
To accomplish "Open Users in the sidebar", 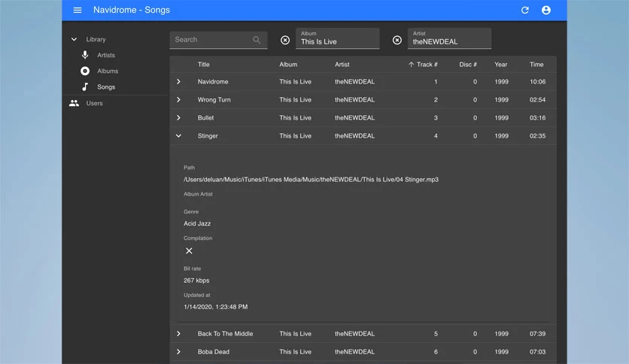I will (94, 103).
